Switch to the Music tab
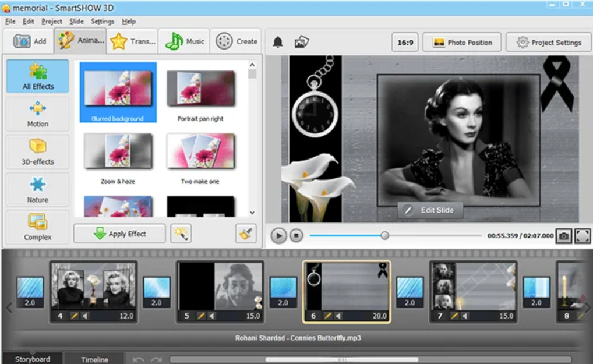Image resolution: width=593 pixels, height=364 pixels. (x=184, y=41)
